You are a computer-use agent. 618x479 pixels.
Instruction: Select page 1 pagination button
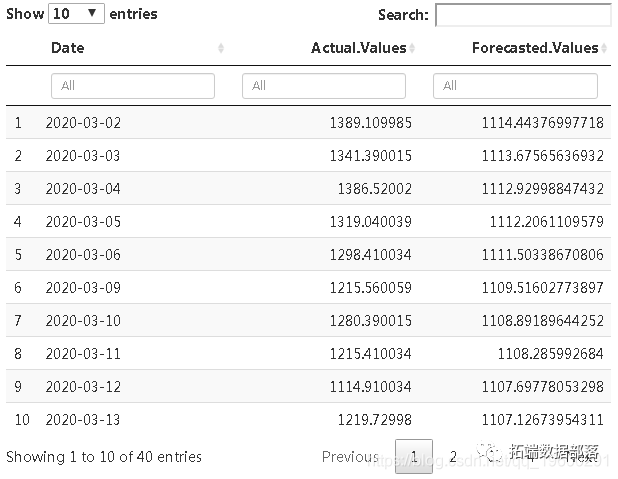414,457
